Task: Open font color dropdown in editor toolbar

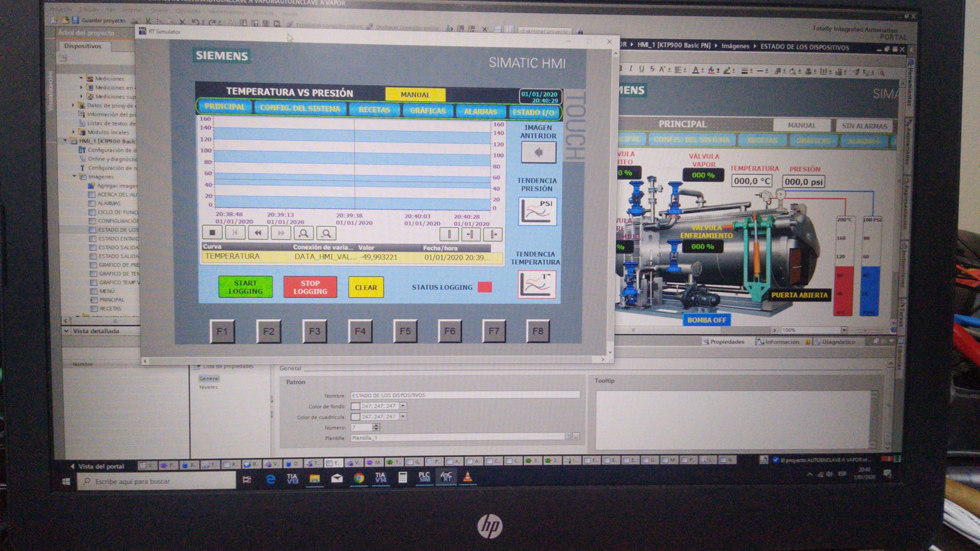Action: click(702, 70)
